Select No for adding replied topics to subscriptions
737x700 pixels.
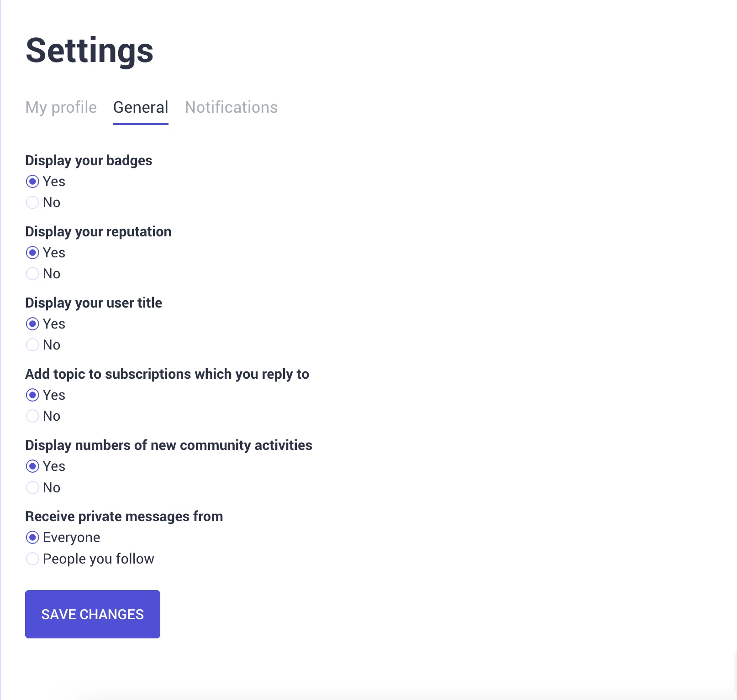point(32,416)
